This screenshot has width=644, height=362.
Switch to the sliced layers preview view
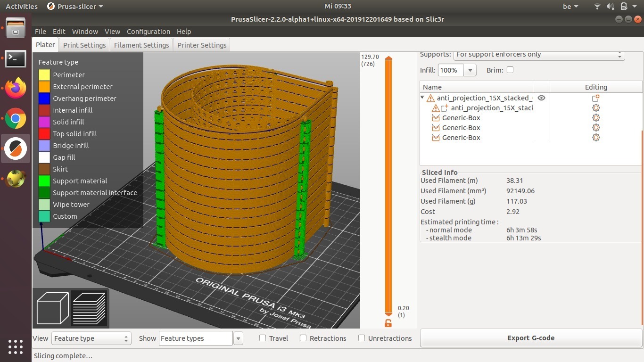click(x=89, y=308)
